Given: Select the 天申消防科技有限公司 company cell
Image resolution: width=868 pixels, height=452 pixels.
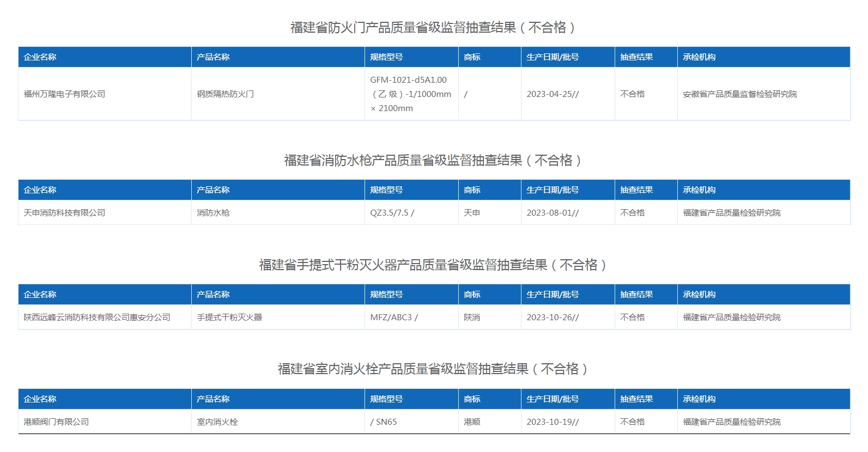Looking at the screenshot, I should [64, 213].
